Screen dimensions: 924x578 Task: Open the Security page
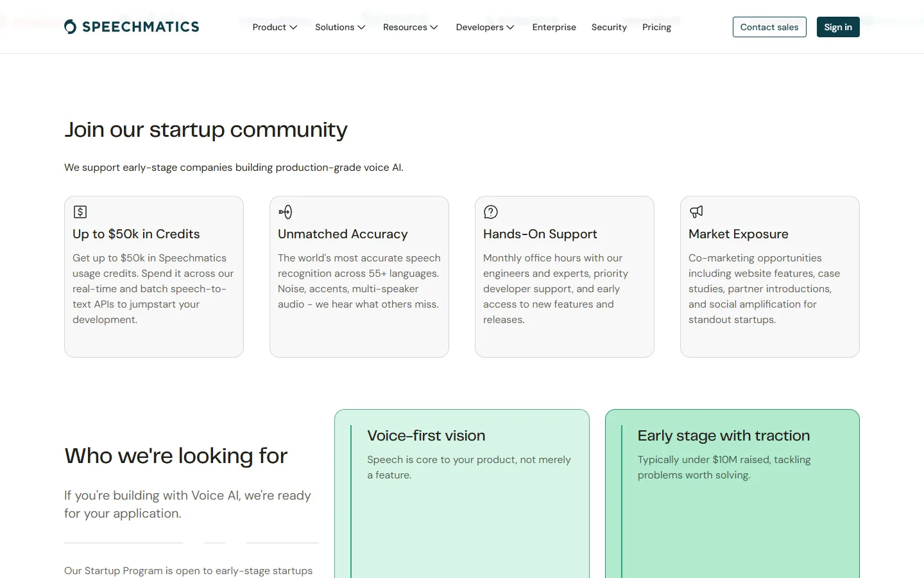click(609, 27)
